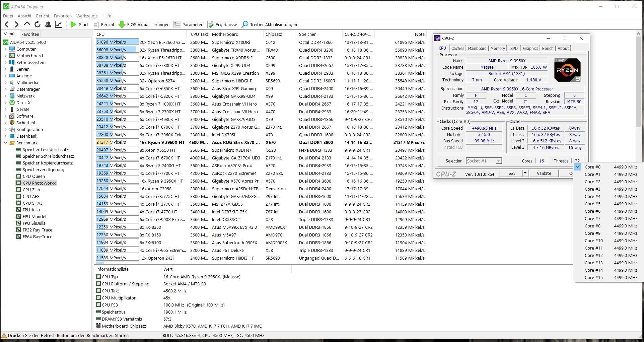The height and width of the screenshot is (342, 644).
Task: Open the Datei menu
Action: tap(8, 16)
